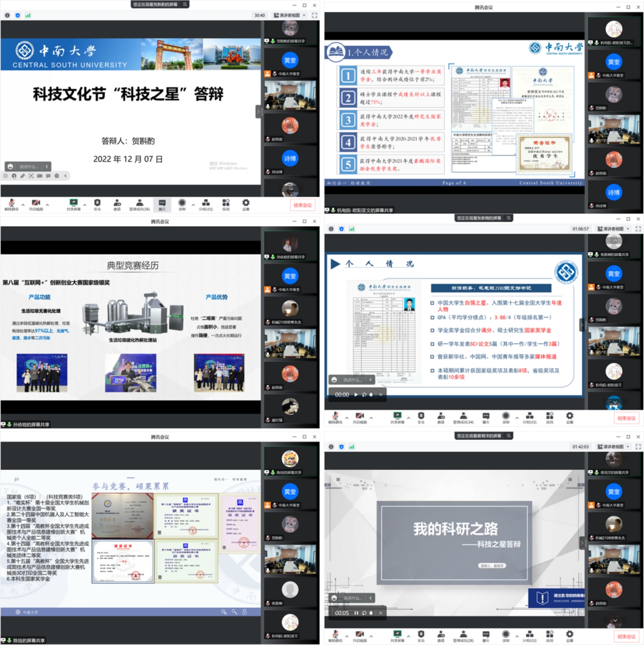Click 结束会议 in 01:06:57 meeting window
The image size is (644, 645).
[626, 418]
